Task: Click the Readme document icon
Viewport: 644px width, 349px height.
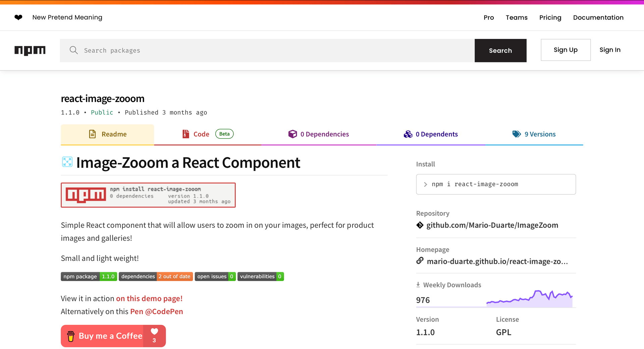Action: [x=92, y=134]
